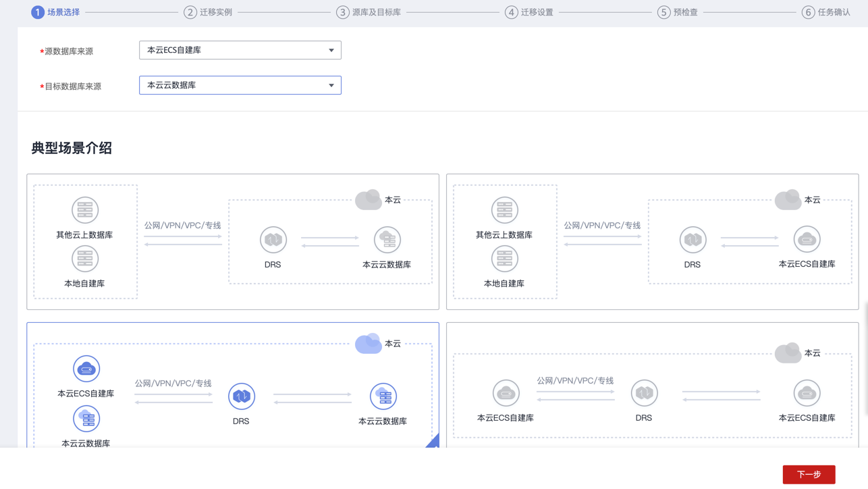
Task: Click 其他云上数据库 icon in the top-left scenario
Action: point(85,210)
